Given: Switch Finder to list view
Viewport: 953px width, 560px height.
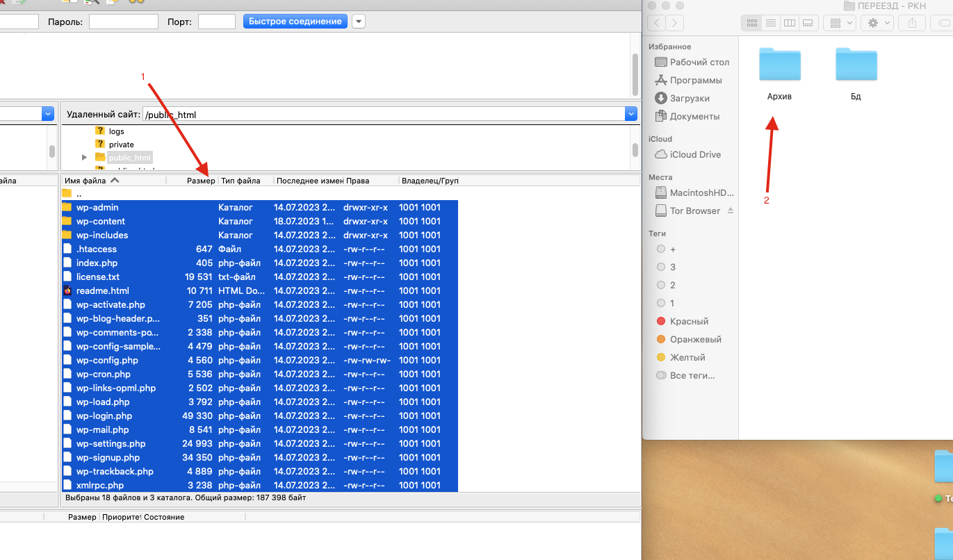Looking at the screenshot, I should tap(770, 23).
